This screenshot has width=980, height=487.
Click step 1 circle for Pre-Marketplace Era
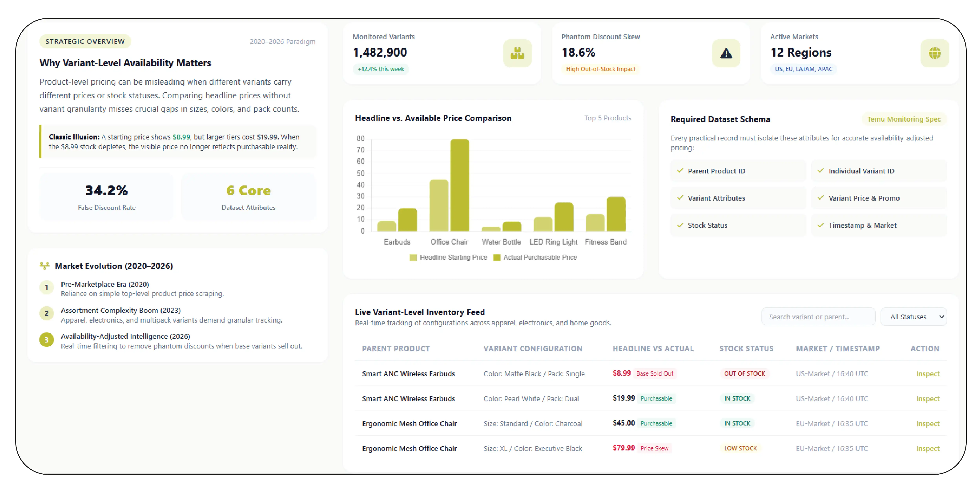(x=47, y=287)
